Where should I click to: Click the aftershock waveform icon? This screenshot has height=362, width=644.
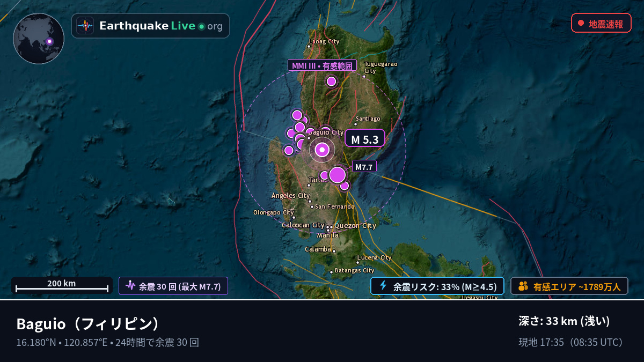pyautogui.click(x=130, y=286)
